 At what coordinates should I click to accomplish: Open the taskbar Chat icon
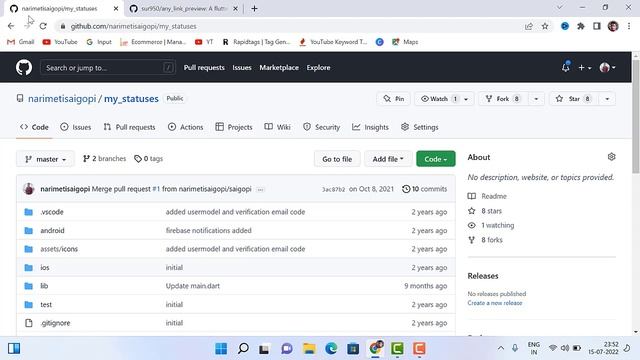point(287,349)
